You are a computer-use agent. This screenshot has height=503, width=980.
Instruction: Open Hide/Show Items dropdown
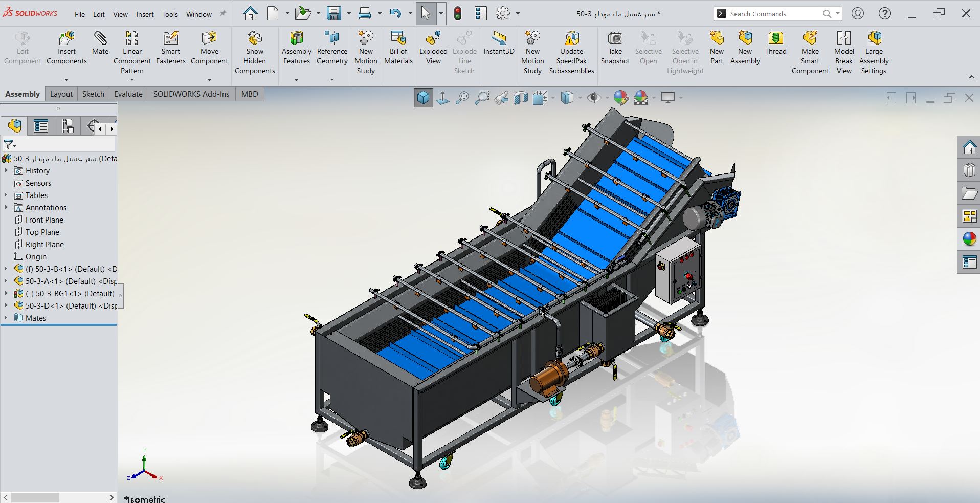click(607, 98)
